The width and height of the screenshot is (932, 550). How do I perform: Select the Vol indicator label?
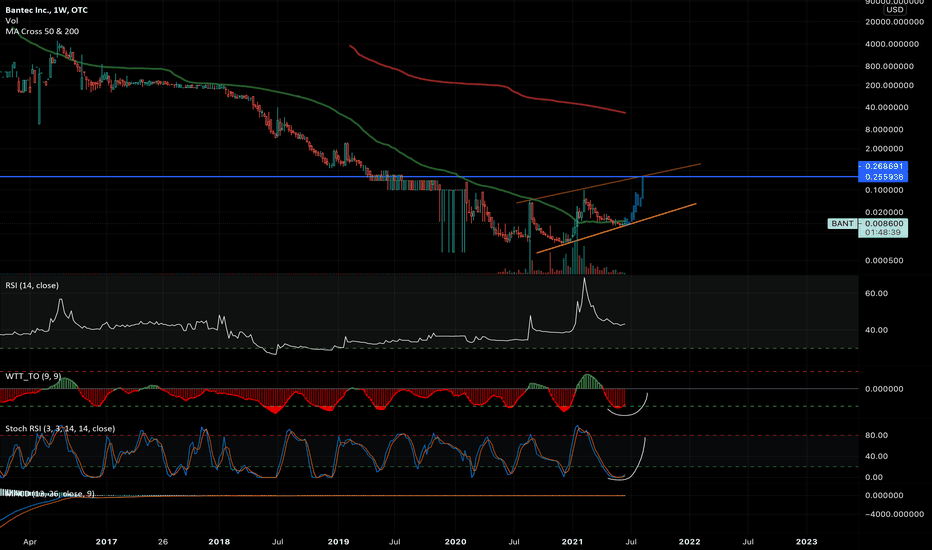12,21
